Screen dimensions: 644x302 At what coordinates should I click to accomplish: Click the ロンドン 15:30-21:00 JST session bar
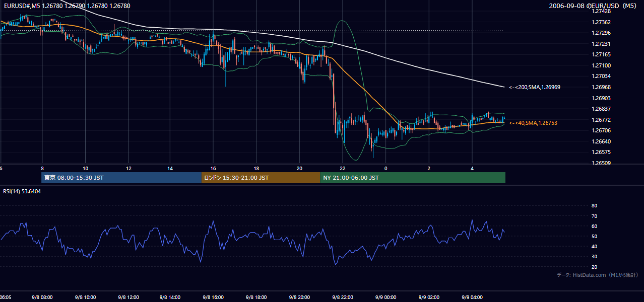pyautogui.click(x=261, y=178)
